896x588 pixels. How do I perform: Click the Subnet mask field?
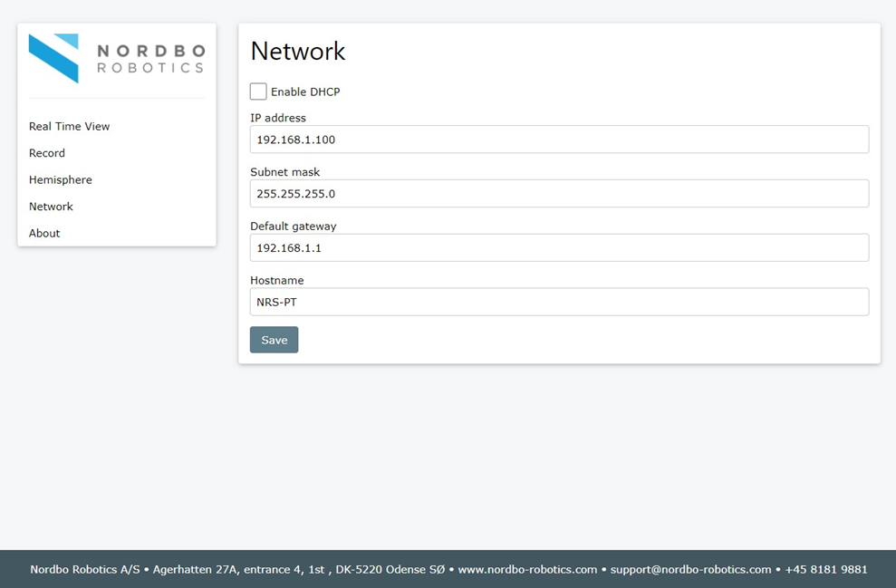(x=559, y=194)
